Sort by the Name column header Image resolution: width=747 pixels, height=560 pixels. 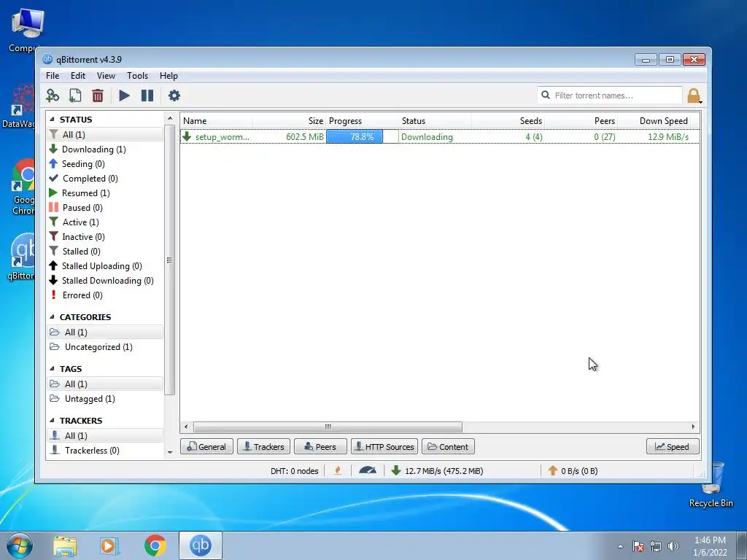tap(216, 121)
